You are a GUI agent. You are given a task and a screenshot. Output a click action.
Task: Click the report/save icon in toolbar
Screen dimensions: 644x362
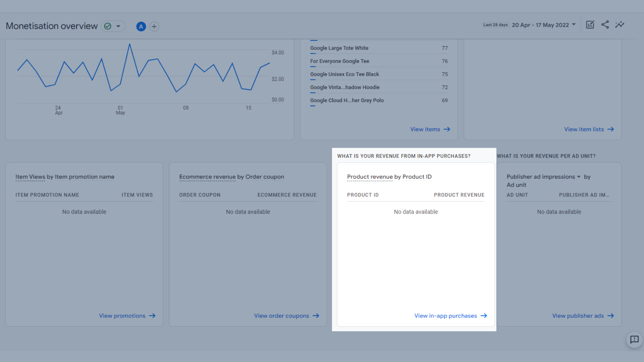[x=590, y=25]
